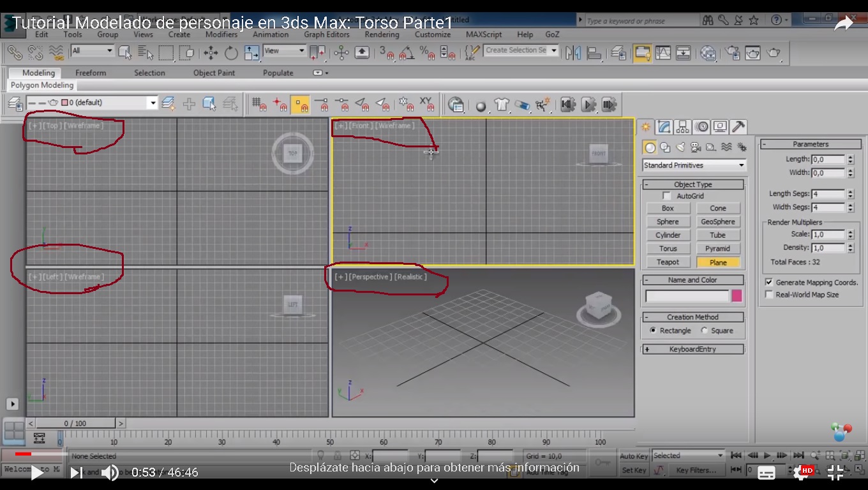The image size is (868, 490).
Task: Activate the Select and Move tool
Action: 211,52
